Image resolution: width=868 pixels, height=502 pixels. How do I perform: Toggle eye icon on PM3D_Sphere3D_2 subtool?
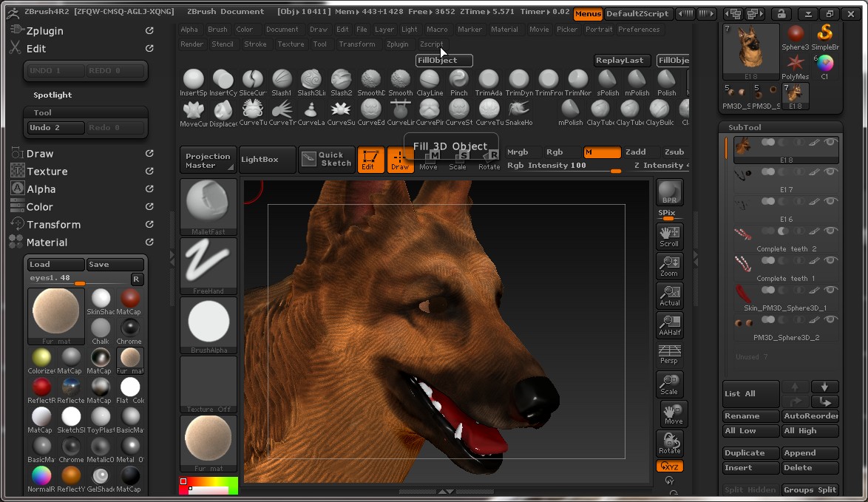pyautogui.click(x=830, y=319)
